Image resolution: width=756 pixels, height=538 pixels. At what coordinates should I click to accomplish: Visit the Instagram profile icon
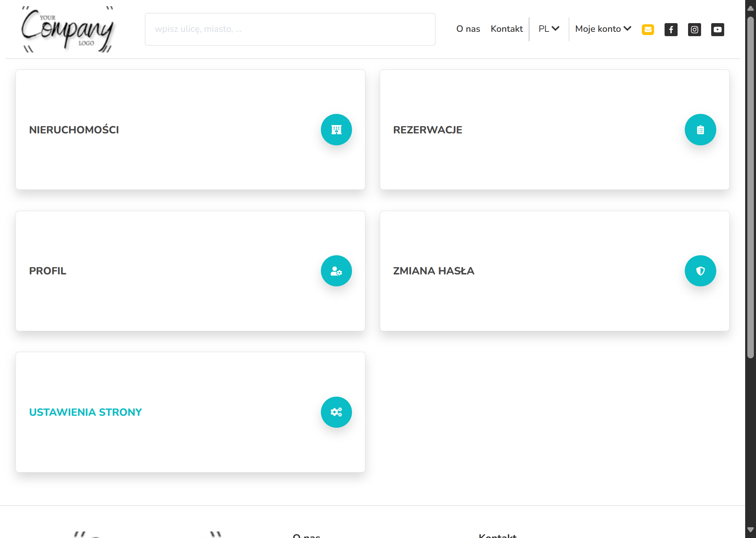coord(694,30)
